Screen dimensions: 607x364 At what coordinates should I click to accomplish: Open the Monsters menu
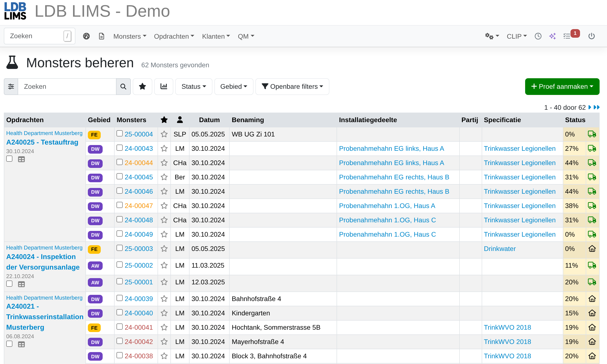(x=130, y=36)
